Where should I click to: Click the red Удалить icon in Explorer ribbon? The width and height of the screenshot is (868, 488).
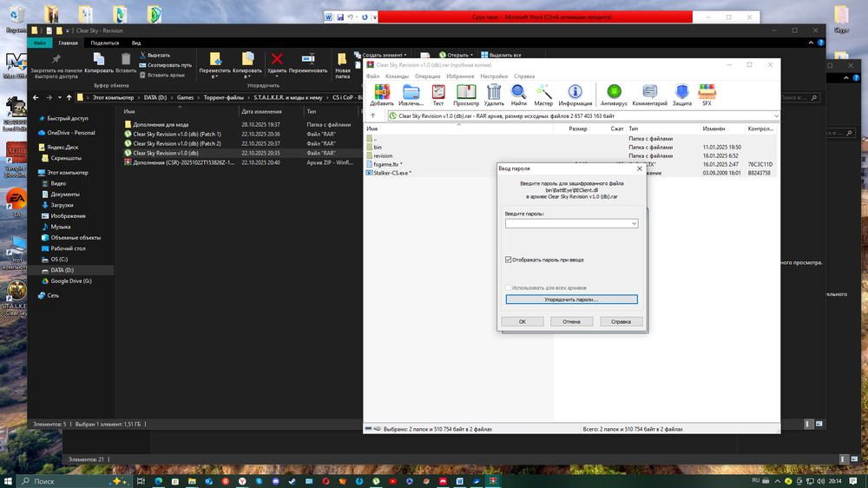[277, 61]
